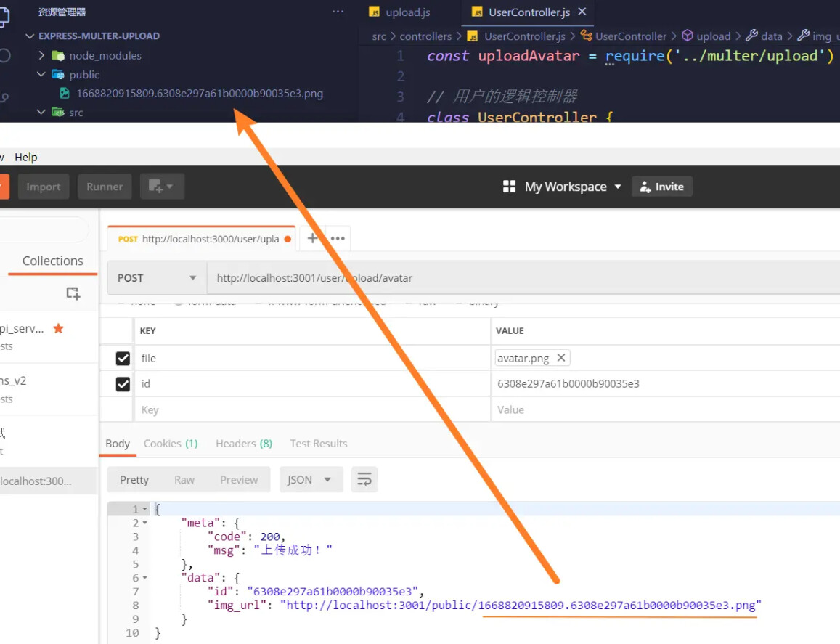Switch to the Cookies (1) tab
The width and height of the screenshot is (840, 644).
pyautogui.click(x=171, y=444)
